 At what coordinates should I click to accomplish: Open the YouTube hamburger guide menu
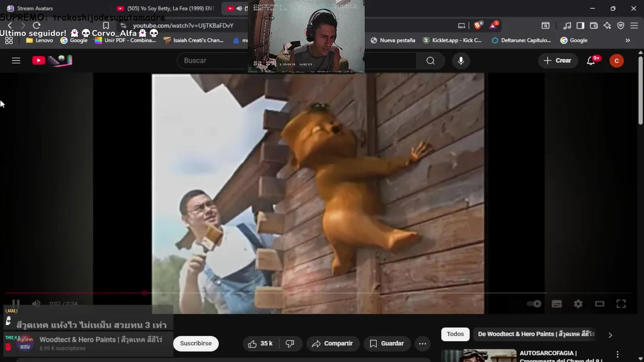pyautogui.click(x=16, y=60)
